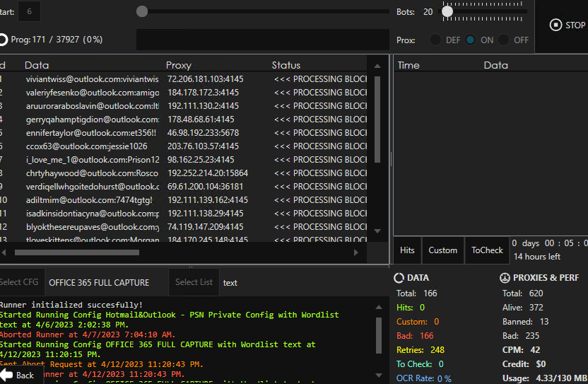Select the ON proxy radio option
Screen dimensions: 588x384
[x=471, y=40]
